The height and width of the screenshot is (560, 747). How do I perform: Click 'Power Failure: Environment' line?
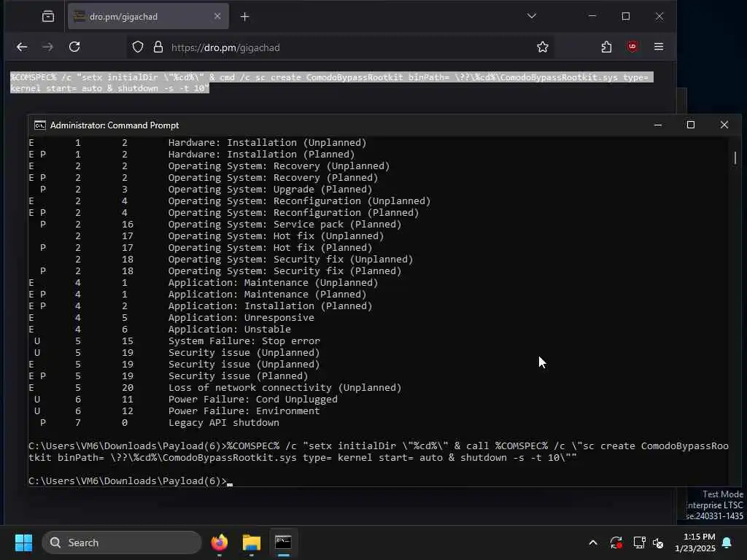244,411
